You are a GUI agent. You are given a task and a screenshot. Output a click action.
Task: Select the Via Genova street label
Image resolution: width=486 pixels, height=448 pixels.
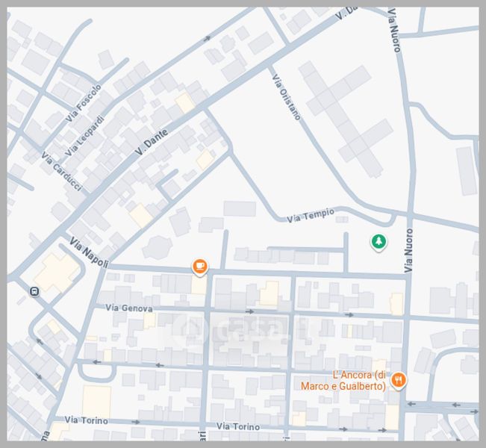129,308
